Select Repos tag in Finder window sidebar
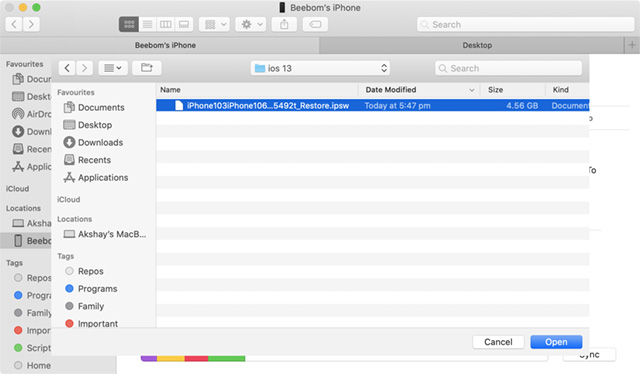This screenshot has height=374, width=640. click(x=33, y=278)
